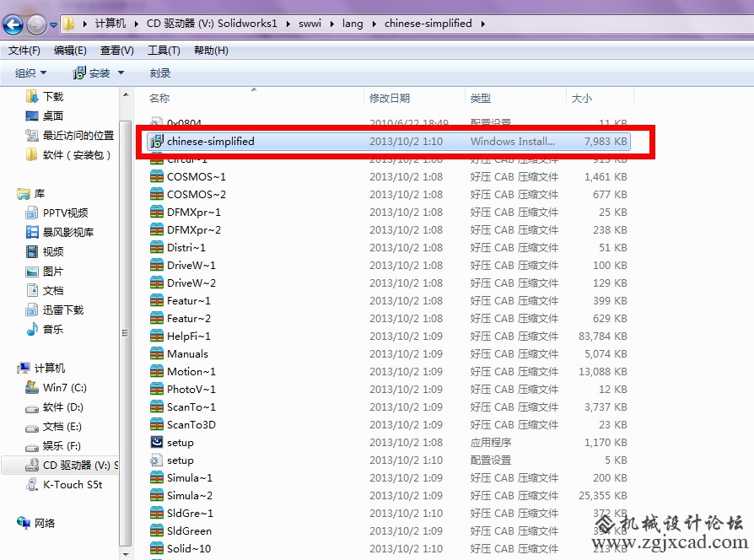The height and width of the screenshot is (560, 754).
Task: Select the SldGreen file name
Action: coord(189,531)
